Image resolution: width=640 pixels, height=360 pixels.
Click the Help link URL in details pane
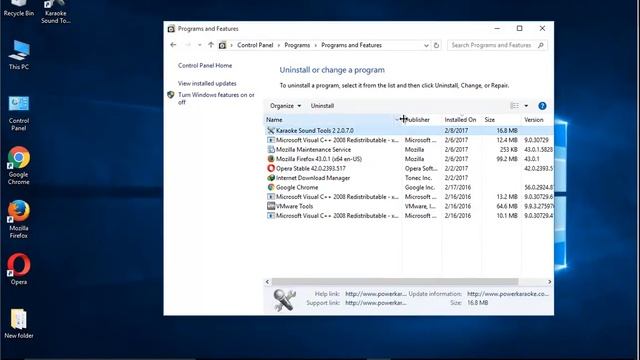pos(376,293)
